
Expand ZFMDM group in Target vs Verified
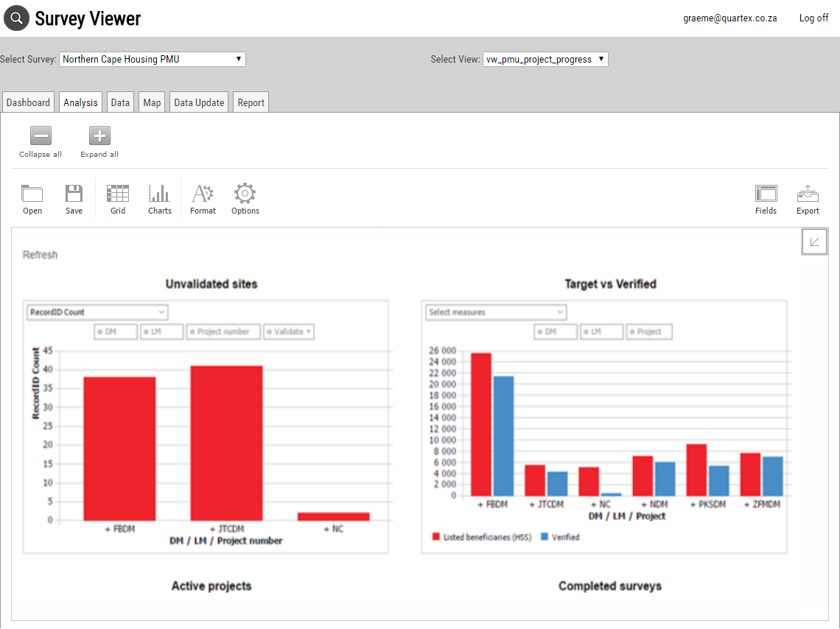[763, 505]
